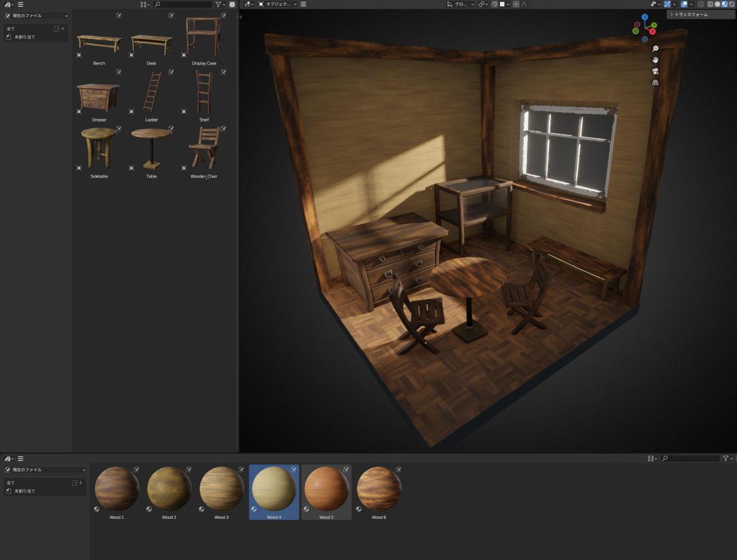Image resolution: width=737 pixels, height=560 pixels.
Task: Click the search field in top asset browser
Action: (x=183, y=4)
